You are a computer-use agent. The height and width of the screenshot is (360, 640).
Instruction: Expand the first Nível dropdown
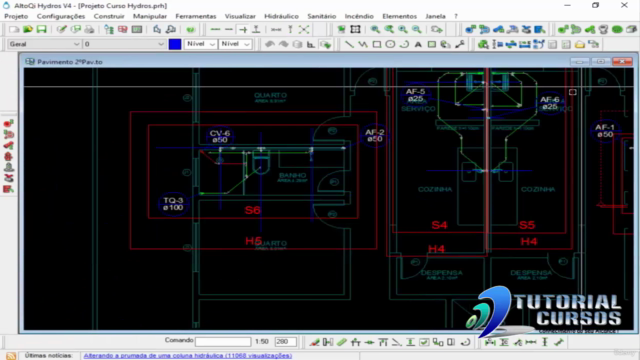pyautogui.click(x=200, y=44)
